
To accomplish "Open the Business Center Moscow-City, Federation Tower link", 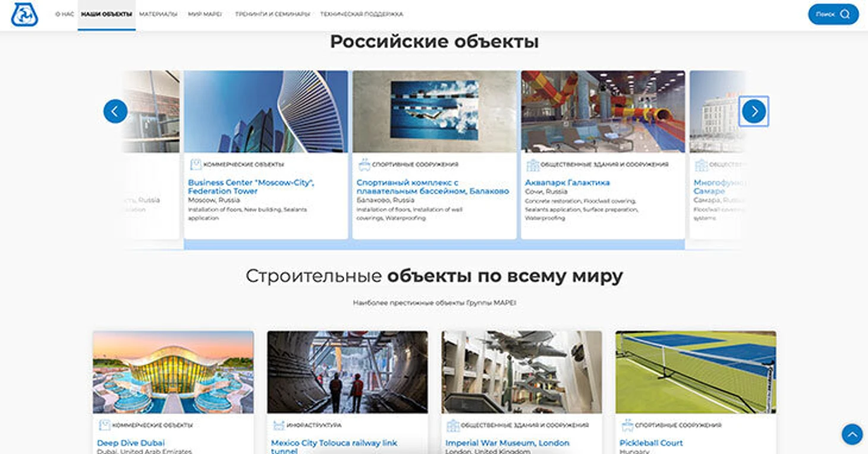I will (251, 187).
